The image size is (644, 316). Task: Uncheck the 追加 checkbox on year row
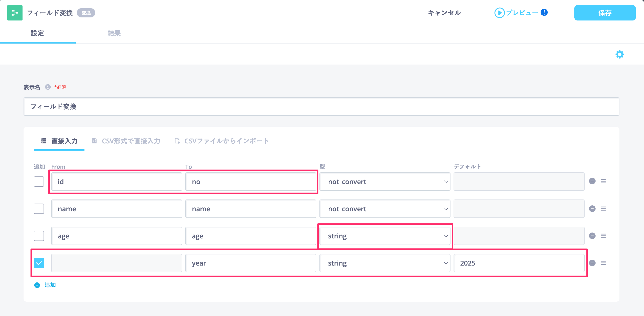39,263
